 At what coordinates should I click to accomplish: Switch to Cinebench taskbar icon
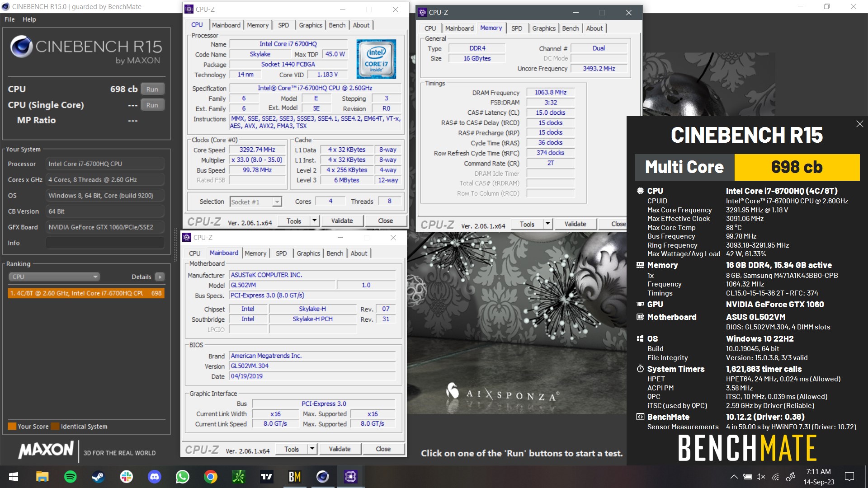pyautogui.click(x=322, y=476)
